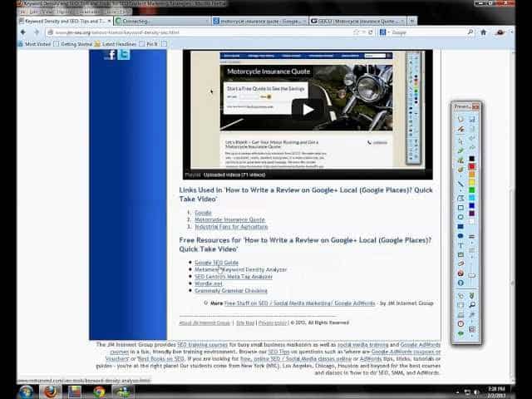Viewport: 532px width, 399px height.
Task: Click search magnifier in Google search box
Action: coord(470,32)
